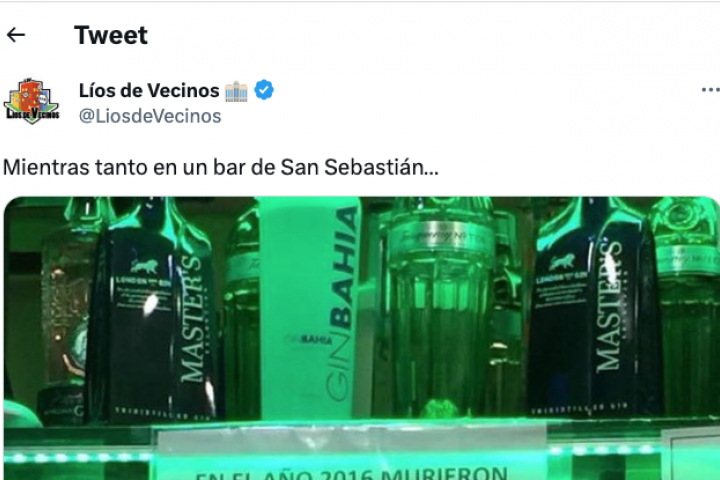Click the left MASTER'S gin bottle
The width and height of the screenshot is (720, 480).
coord(154,312)
